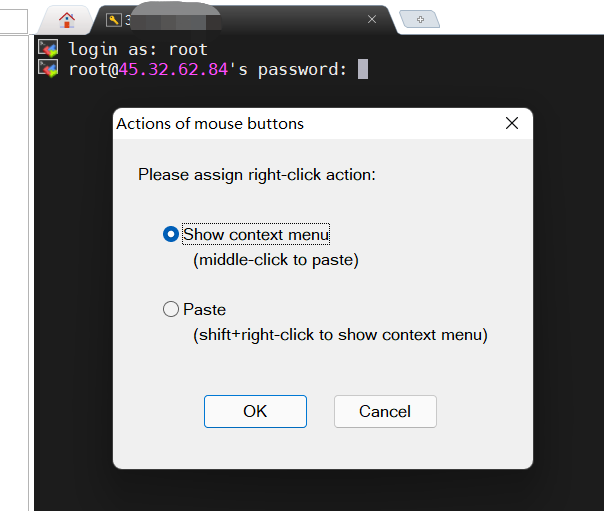Click the shift+right-click context menu hint
Viewport: 604px width, 511px height.
point(341,335)
